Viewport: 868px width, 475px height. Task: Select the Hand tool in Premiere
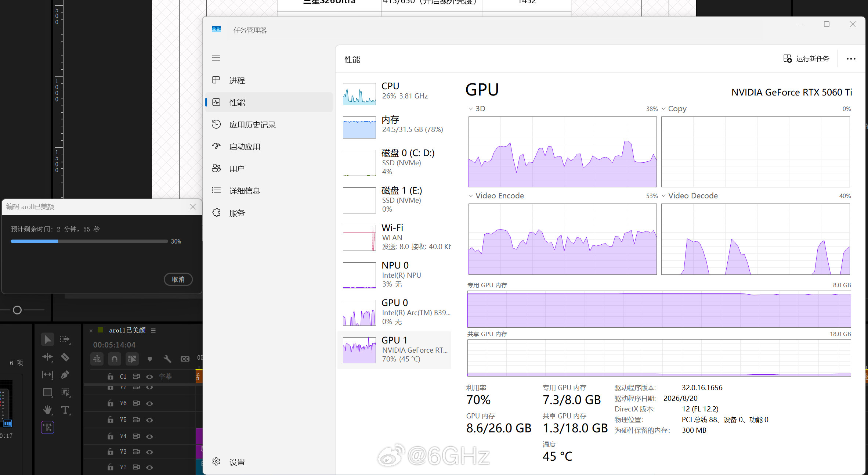(x=47, y=410)
